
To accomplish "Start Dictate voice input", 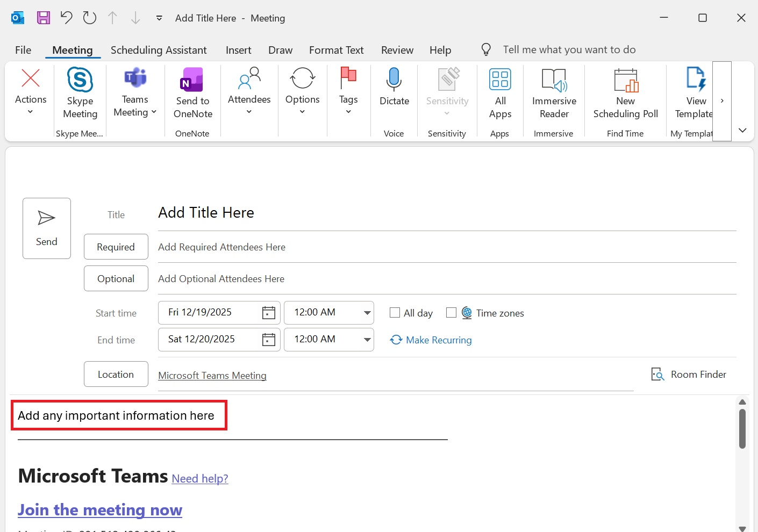I will pyautogui.click(x=394, y=87).
